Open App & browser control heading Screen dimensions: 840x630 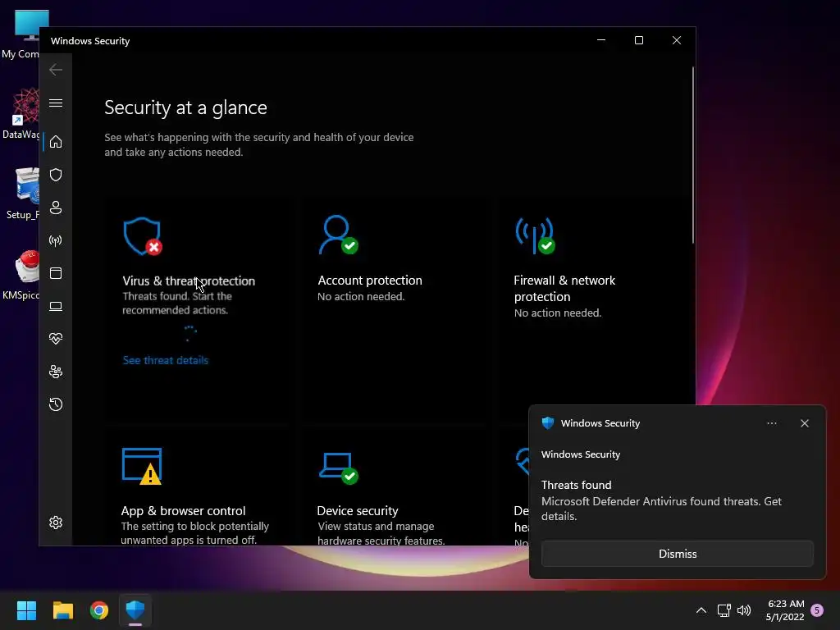[x=183, y=510]
